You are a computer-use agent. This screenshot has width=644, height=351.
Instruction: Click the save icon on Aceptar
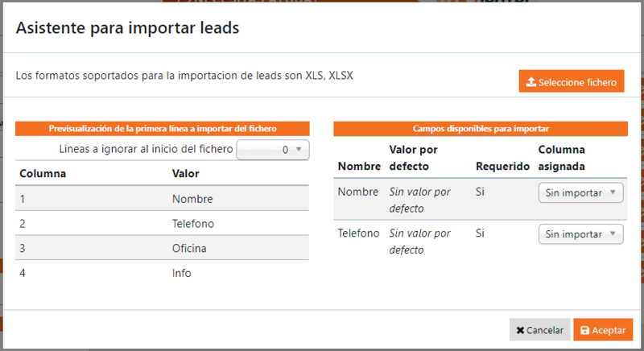coord(584,330)
